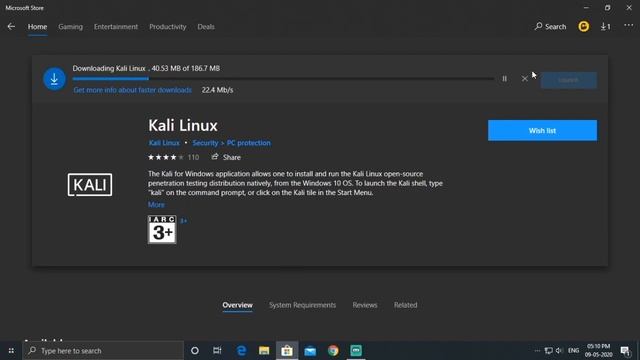The height and width of the screenshot is (360, 640).
Task: Open the volume control tray icon
Action: [x=559, y=351]
